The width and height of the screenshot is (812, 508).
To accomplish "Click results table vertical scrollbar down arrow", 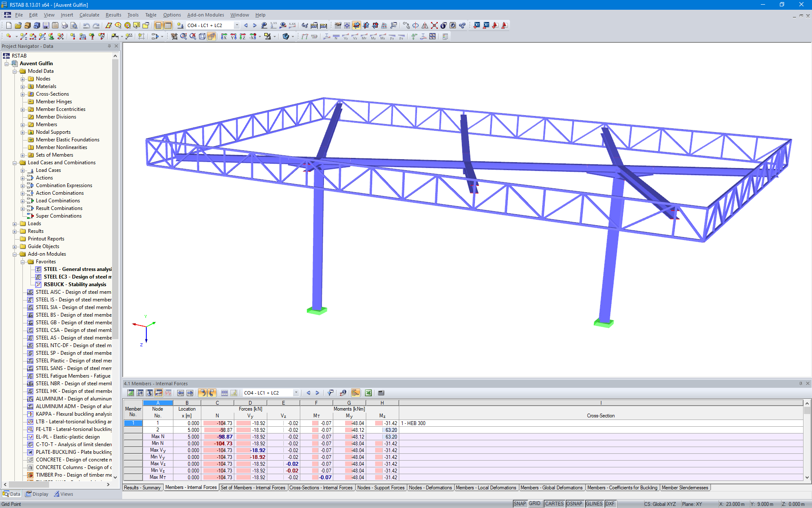I will coord(807,478).
